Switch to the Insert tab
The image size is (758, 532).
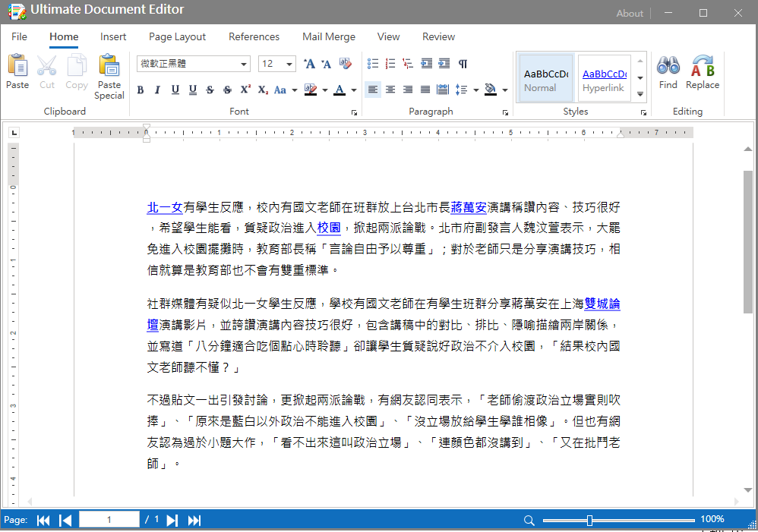[113, 36]
